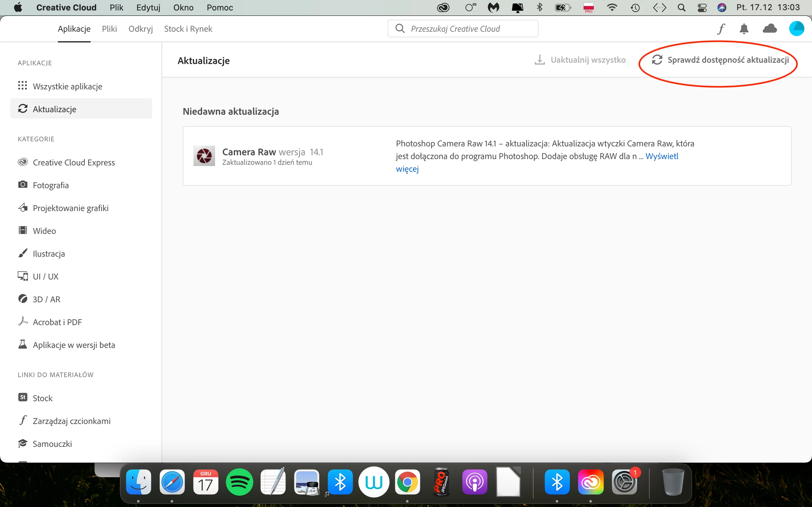Open the Stock i Rynek tab
The image size is (812, 507).
[x=188, y=29]
